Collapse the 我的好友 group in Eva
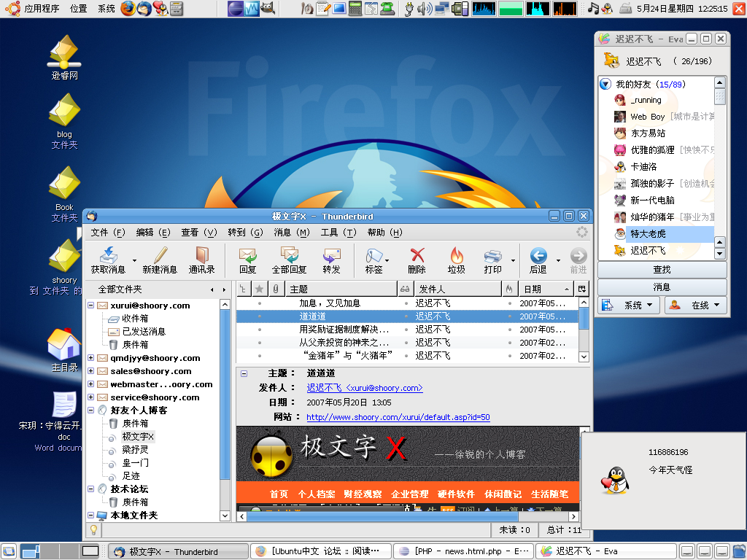747x560 pixels. [x=605, y=85]
